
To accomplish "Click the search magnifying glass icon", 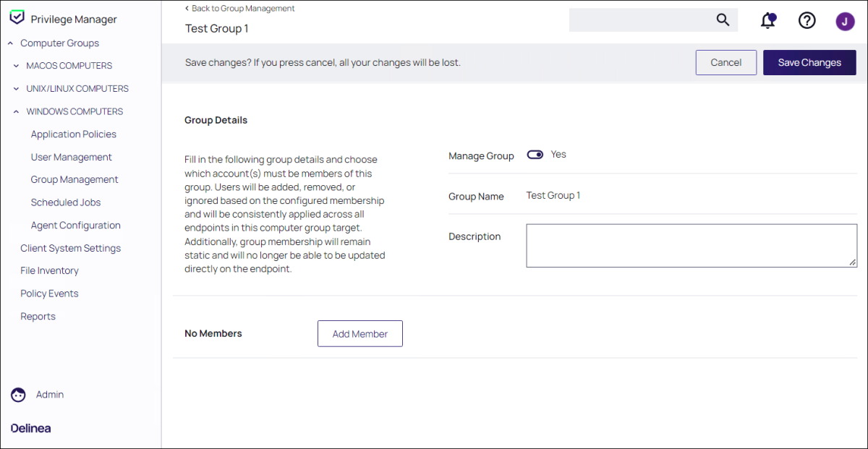I will 723,20.
